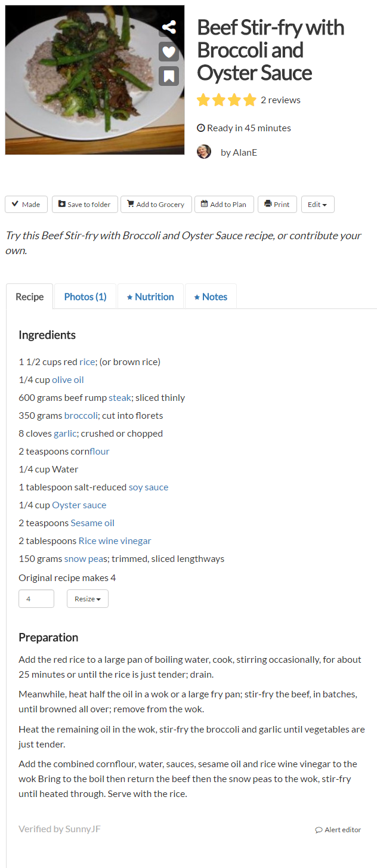Bookmark the recipe using the bookmark icon
The height and width of the screenshot is (868, 377).
169,76
